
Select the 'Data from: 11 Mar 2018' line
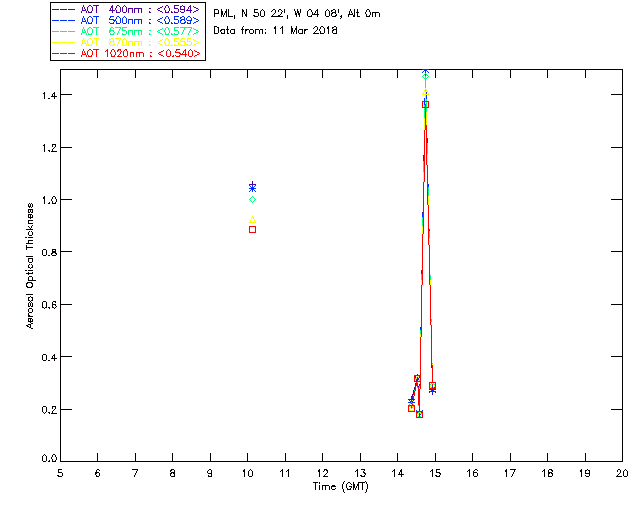[x=276, y=30]
